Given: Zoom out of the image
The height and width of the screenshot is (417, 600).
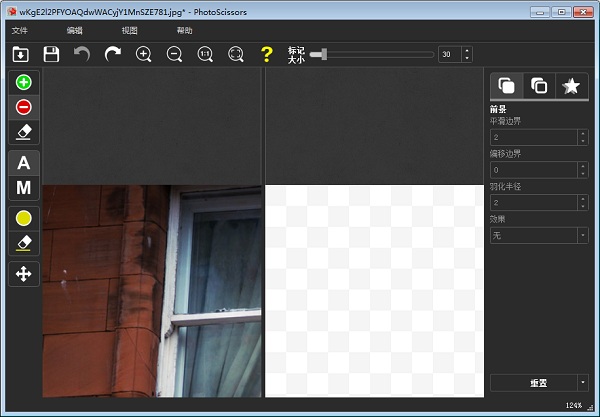Looking at the screenshot, I should pyautogui.click(x=174, y=54).
